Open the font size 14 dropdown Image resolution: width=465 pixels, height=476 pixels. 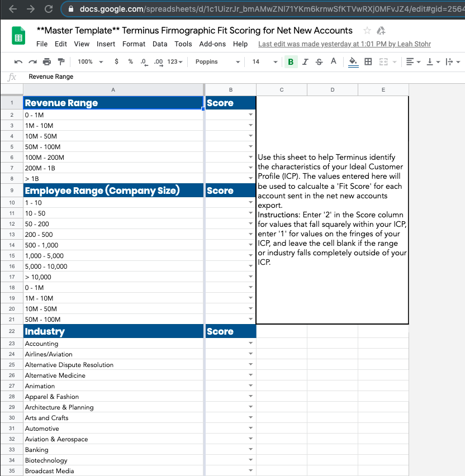pos(264,61)
